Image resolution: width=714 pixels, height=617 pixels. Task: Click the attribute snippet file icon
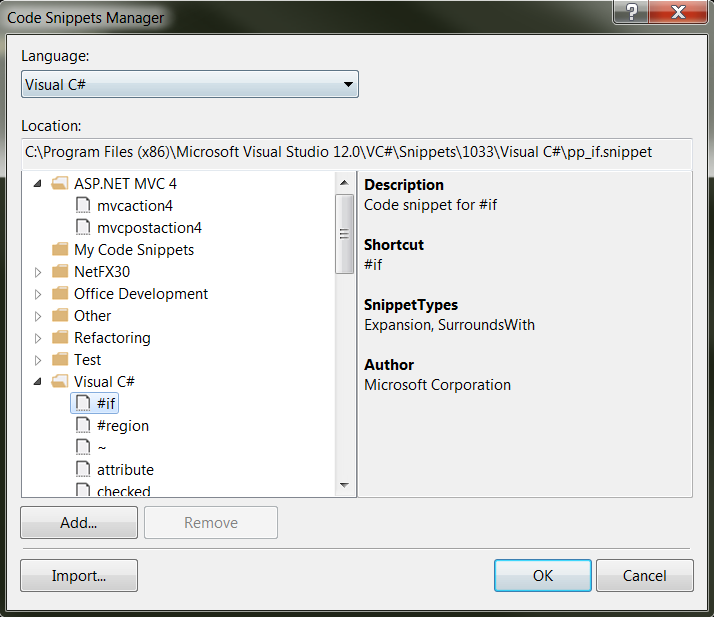83,469
